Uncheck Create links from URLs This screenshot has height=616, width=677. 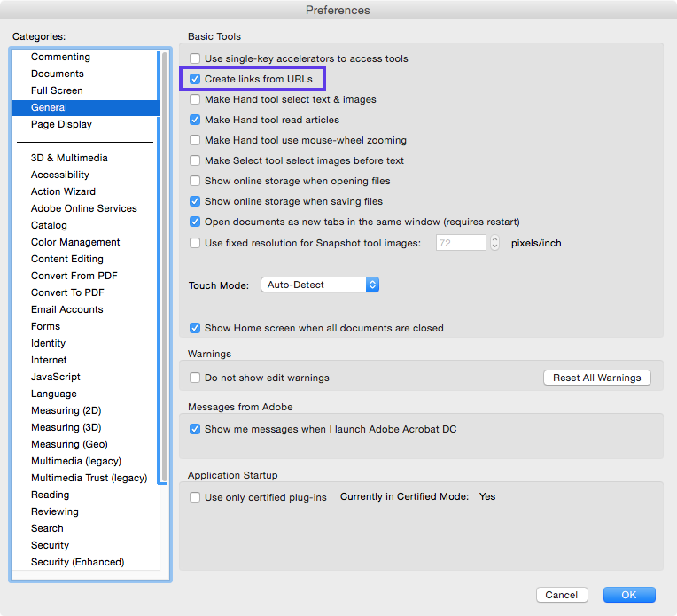tap(195, 79)
